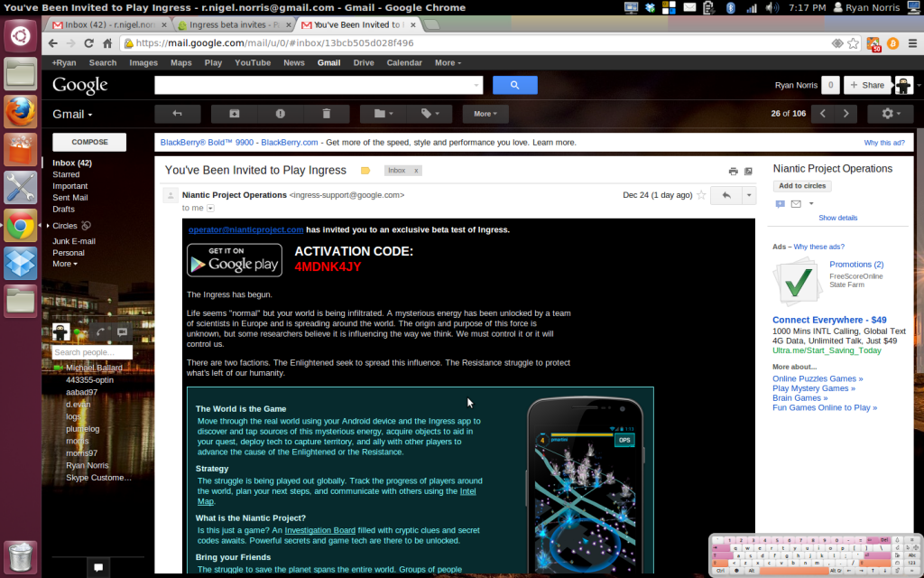Click the blue search button

514,85
